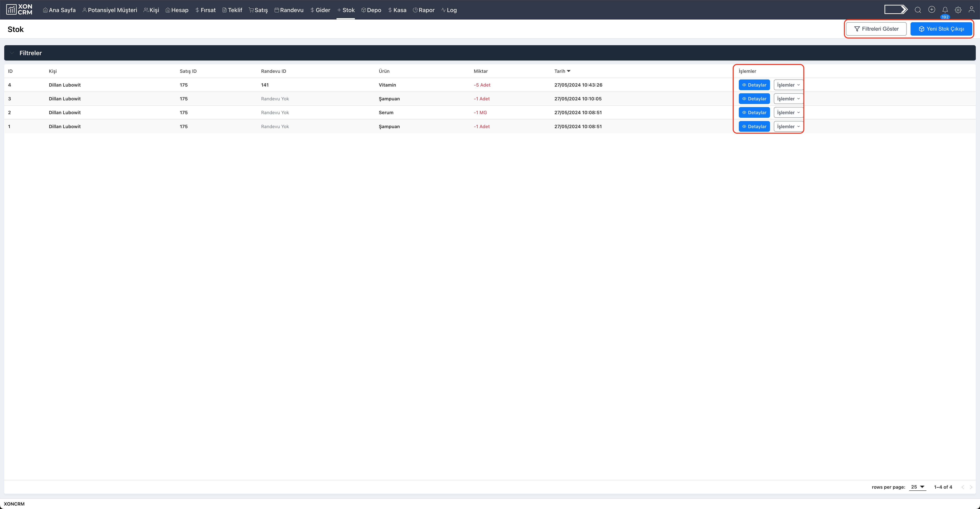The image size is (980, 509).
Task: Click date 27/05/2024 10:10:05
Action: 578,99
